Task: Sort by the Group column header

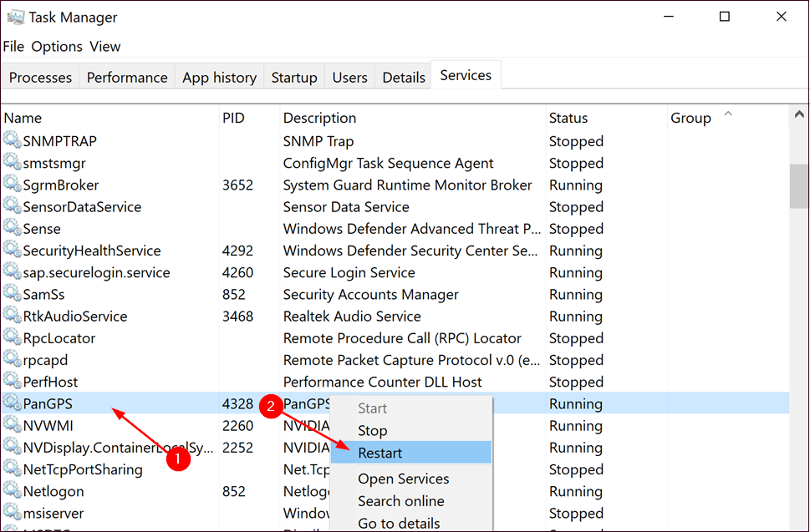Action: [728, 118]
